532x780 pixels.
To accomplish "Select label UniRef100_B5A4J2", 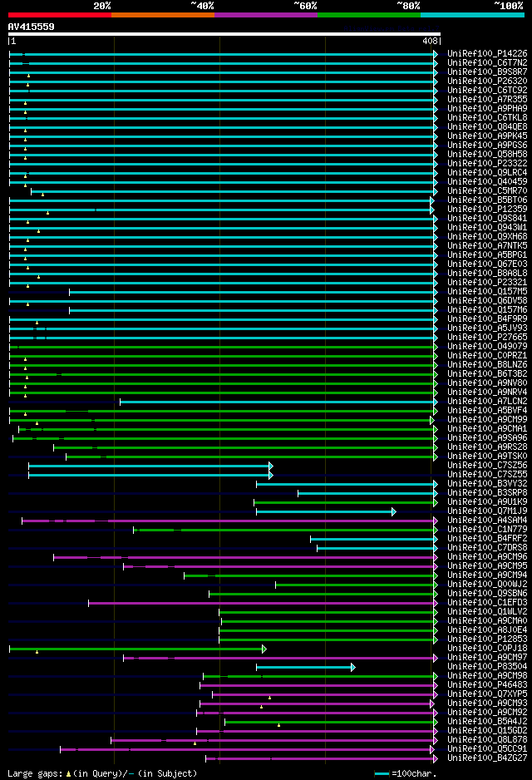I will click(x=487, y=721).
